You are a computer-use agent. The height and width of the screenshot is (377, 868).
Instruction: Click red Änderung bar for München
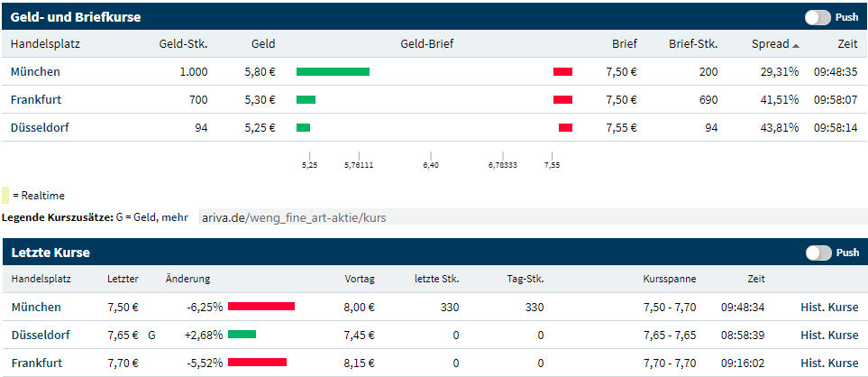click(x=261, y=308)
